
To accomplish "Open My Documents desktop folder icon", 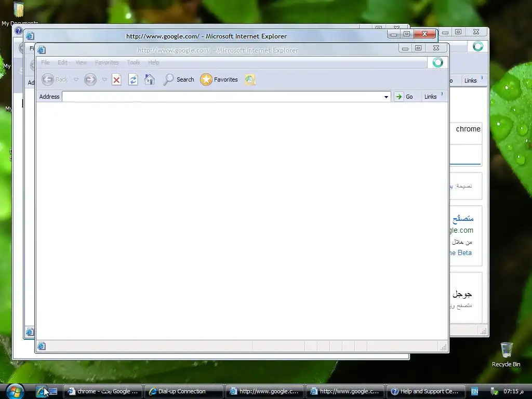I will [19, 9].
